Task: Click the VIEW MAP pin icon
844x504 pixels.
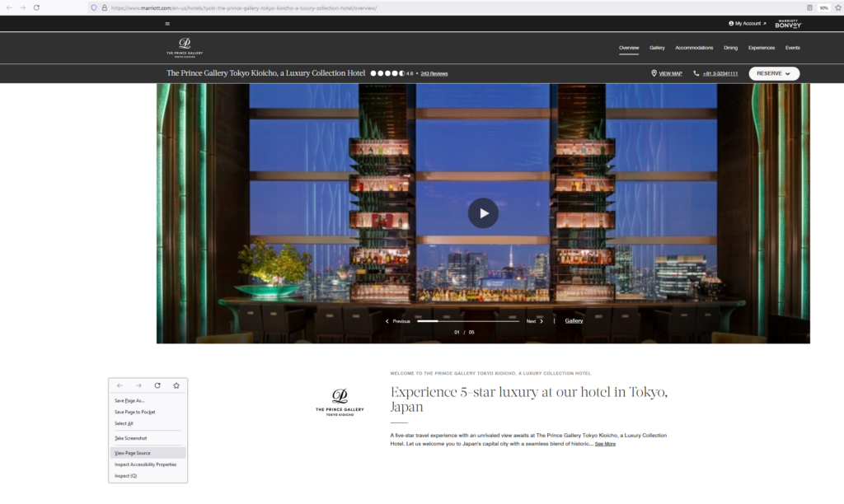Action: click(654, 73)
